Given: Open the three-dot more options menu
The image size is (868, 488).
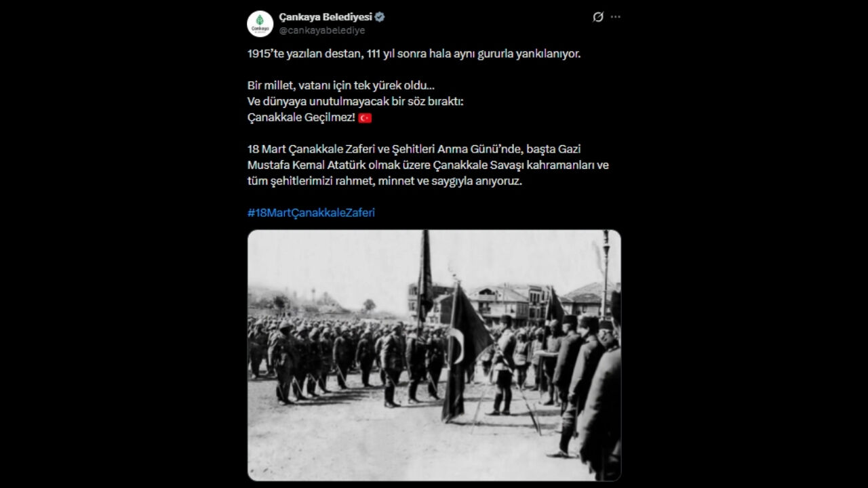Looking at the screenshot, I should click(x=616, y=17).
